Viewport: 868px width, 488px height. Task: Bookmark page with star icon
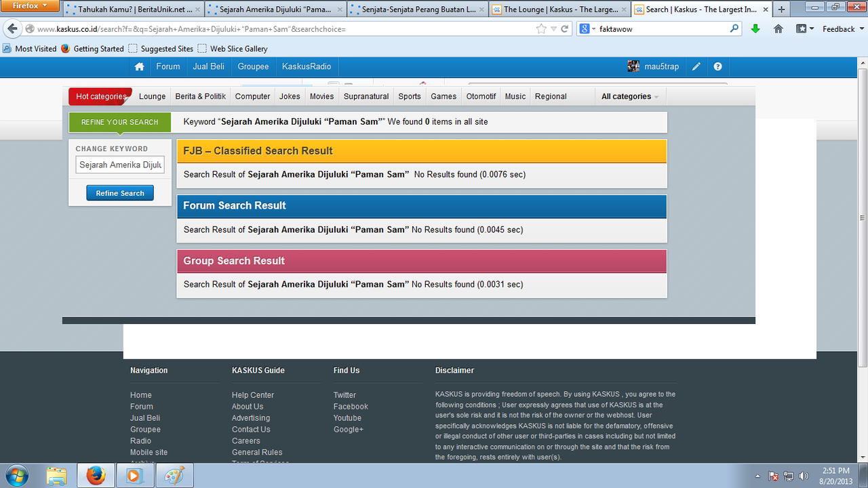(x=540, y=29)
